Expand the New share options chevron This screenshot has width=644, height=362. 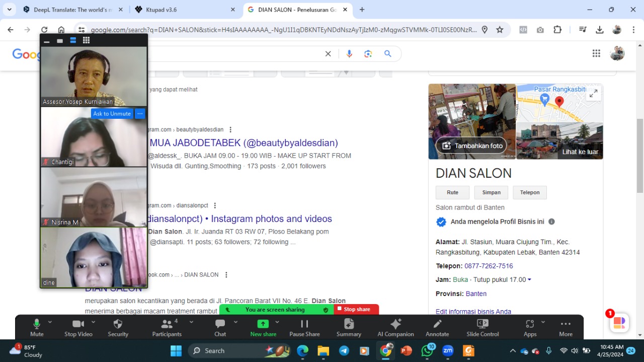point(276,322)
